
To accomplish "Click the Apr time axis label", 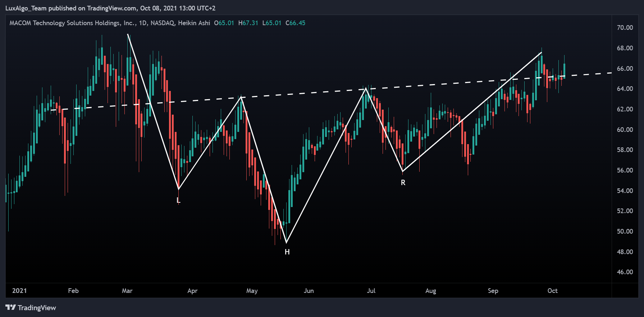I will click(192, 291).
